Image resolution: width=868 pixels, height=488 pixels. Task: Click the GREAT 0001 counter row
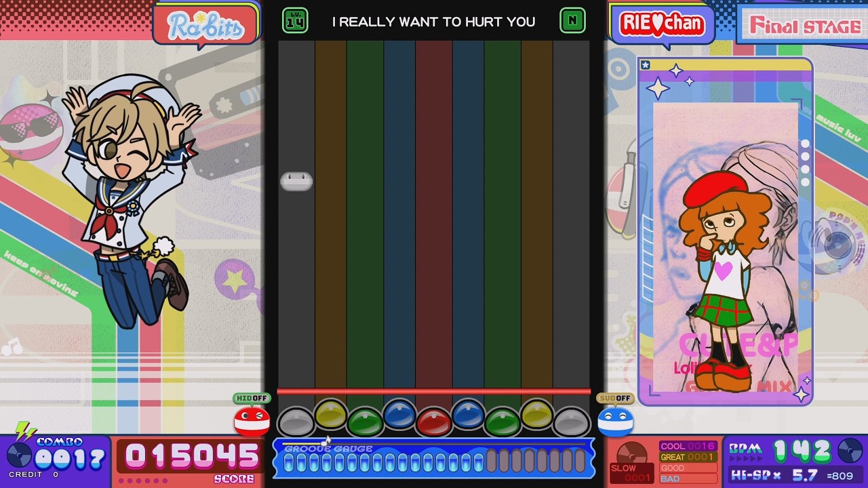tap(688, 457)
